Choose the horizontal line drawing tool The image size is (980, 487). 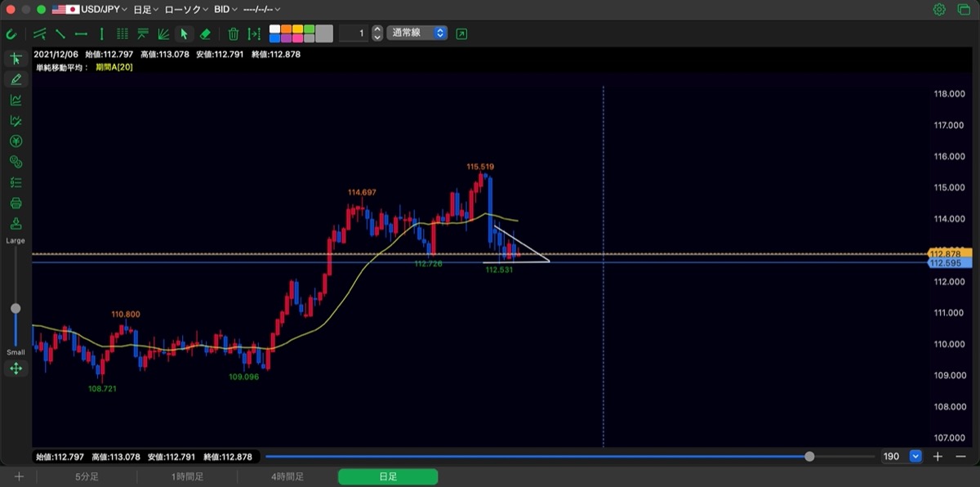coord(81,34)
